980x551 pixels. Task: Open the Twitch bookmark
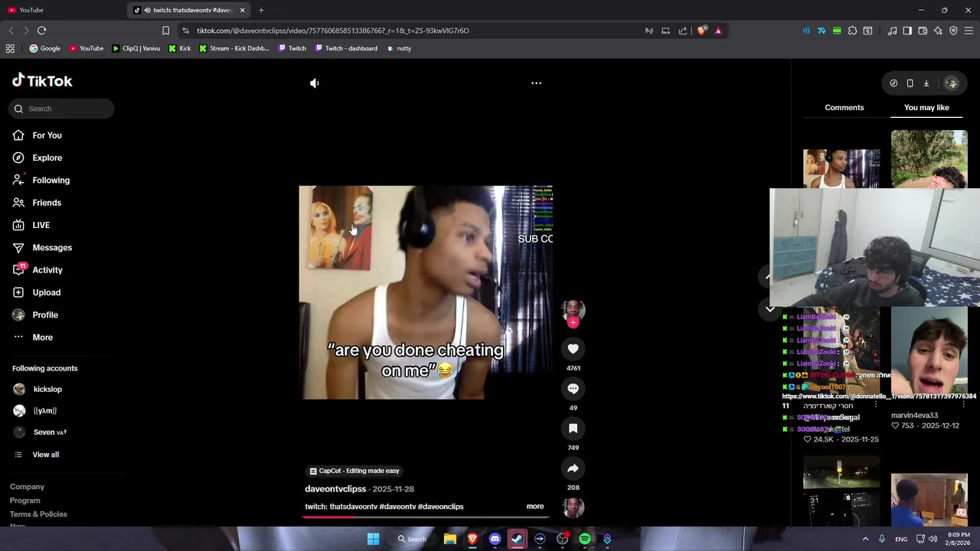292,48
